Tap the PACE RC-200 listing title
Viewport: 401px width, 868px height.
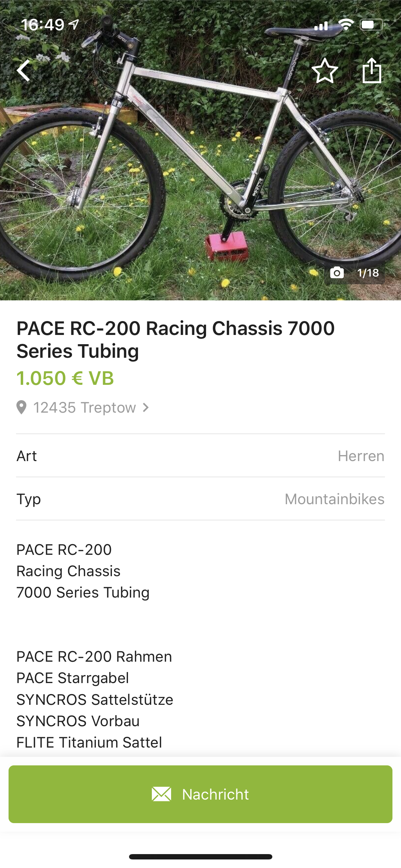coord(175,339)
